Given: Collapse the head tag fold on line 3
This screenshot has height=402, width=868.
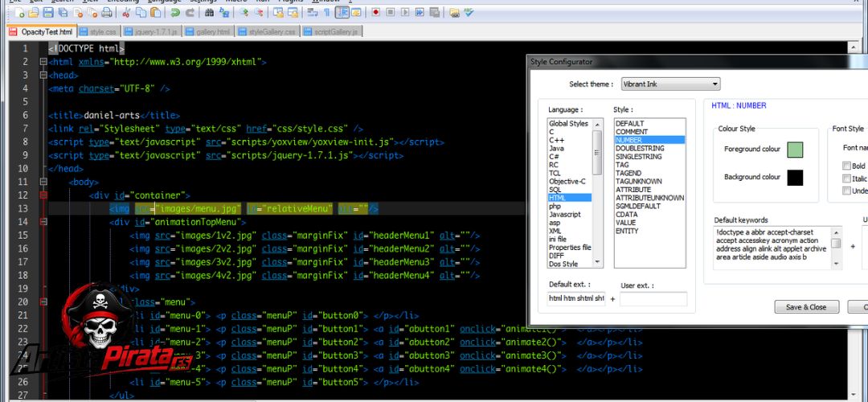Looking at the screenshot, I should click(43, 76).
